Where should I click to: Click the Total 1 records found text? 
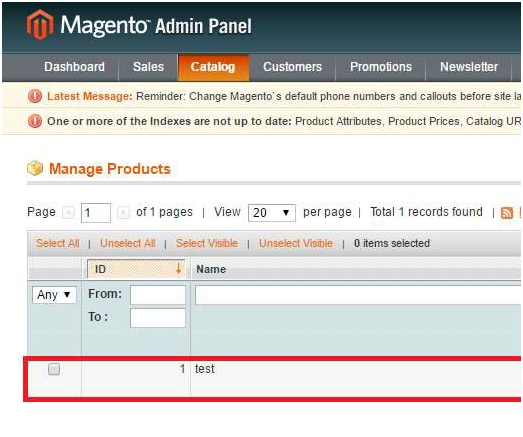(426, 212)
